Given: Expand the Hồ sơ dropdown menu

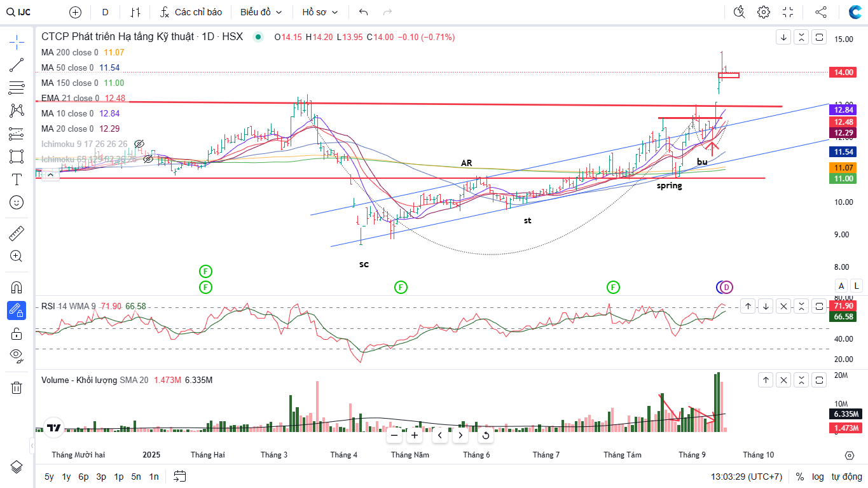Looking at the screenshot, I should [x=320, y=12].
